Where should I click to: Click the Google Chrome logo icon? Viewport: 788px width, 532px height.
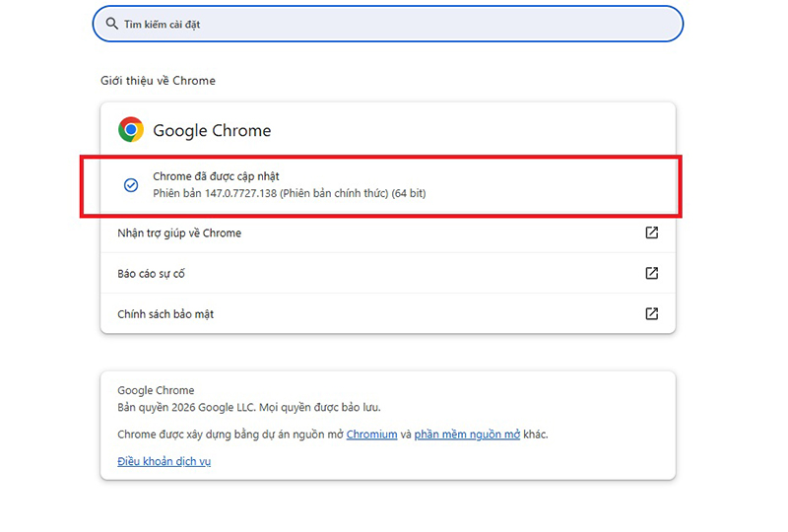pos(131,130)
